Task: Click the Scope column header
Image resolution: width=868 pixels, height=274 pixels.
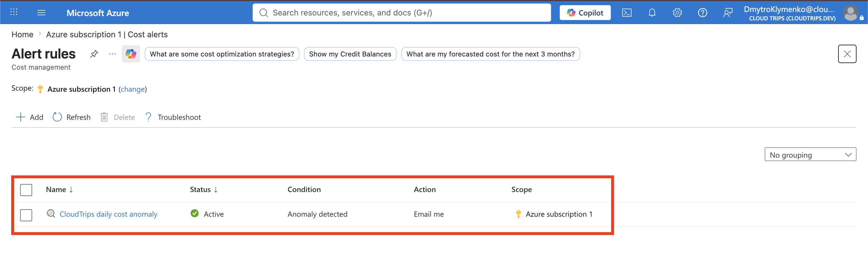Action: (x=521, y=189)
